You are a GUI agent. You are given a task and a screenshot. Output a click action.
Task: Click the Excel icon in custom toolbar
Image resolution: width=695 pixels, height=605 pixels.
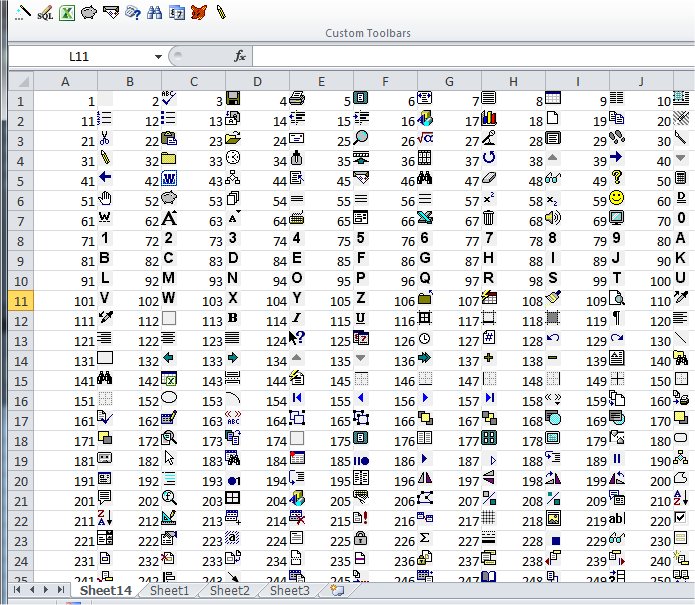point(67,13)
